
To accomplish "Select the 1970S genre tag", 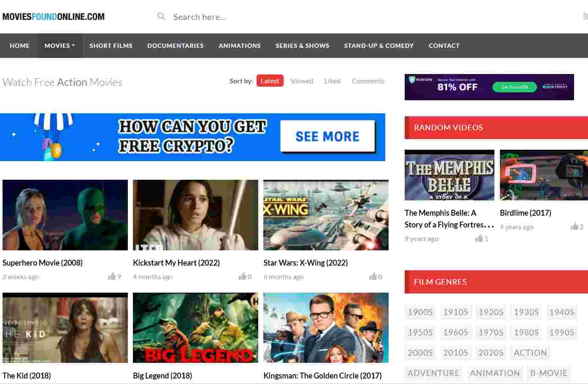I will 491,332.
